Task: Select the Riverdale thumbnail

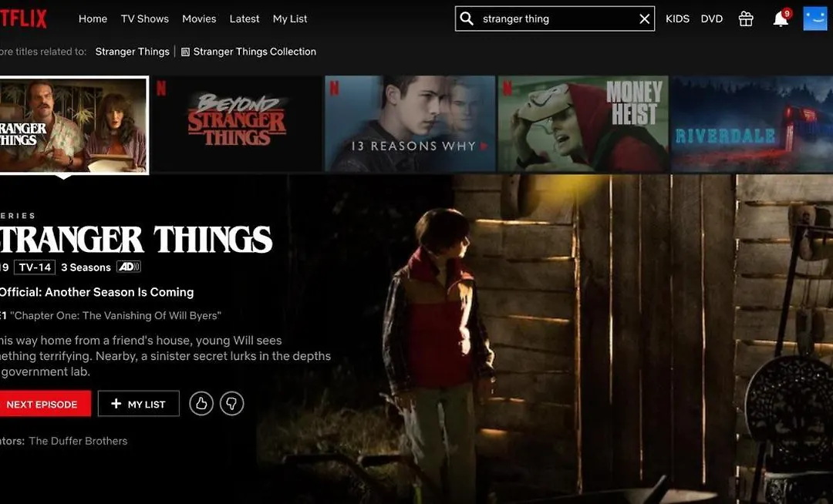Action: pos(752,123)
